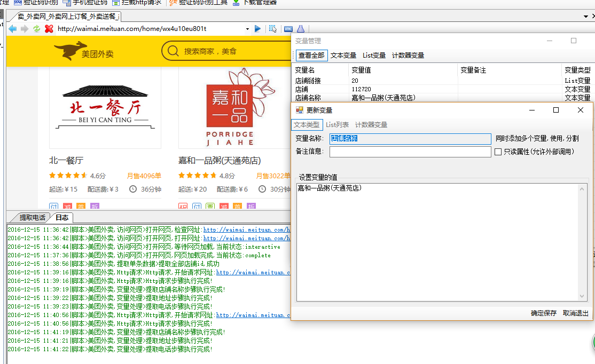The image size is (595, 364).
Task: Select the 计数器变量 tab in variable manager
Action: point(408,56)
